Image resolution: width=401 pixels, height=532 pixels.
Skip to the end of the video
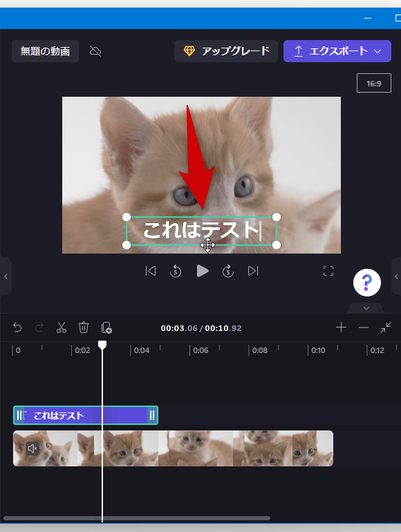(x=253, y=271)
